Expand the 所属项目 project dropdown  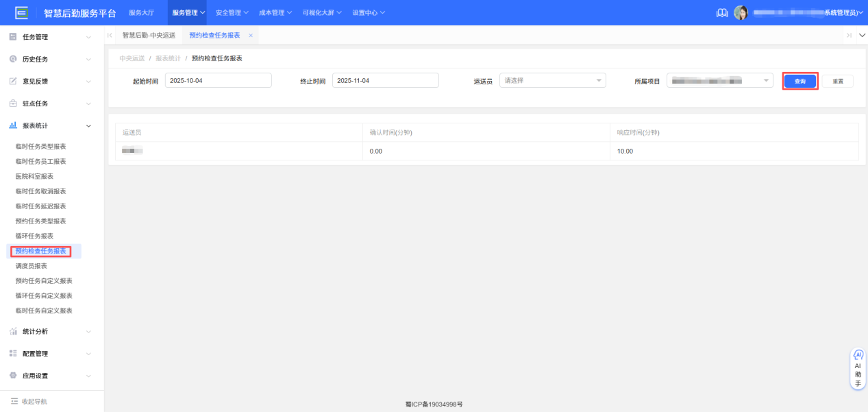point(719,80)
